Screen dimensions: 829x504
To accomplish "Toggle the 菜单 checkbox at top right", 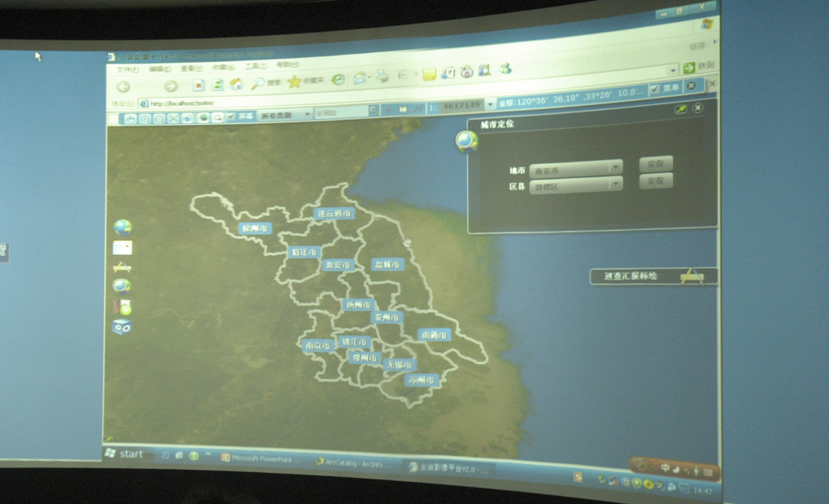I will click(654, 89).
